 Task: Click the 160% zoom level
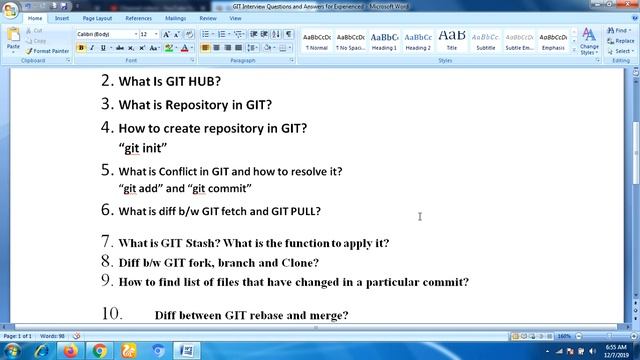(564, 336)
